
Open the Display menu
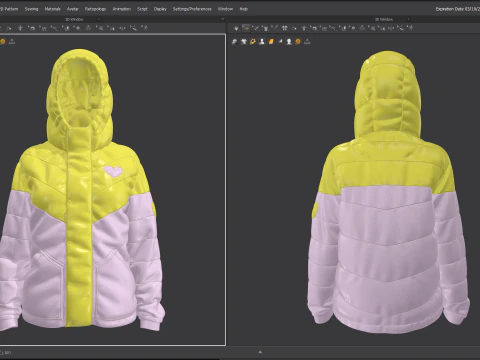pyautogui.click(x=160, y=9)
